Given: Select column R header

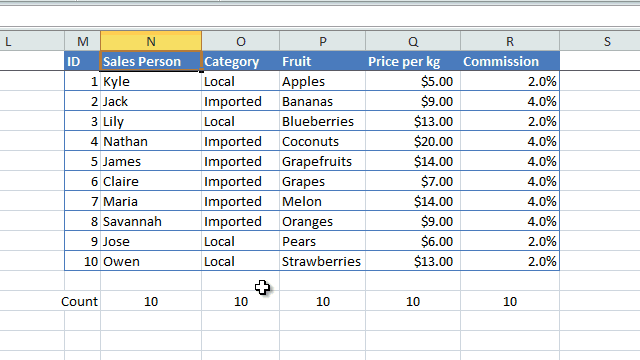Looking at the screenshot, I should pyautogui.click(x=510, y=41).
